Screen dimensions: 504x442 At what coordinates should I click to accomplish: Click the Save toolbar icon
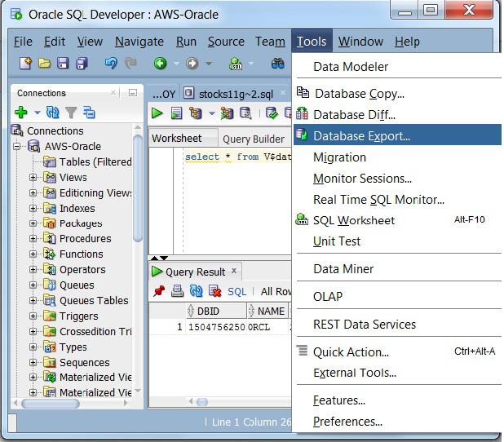[x=63, y=64]
